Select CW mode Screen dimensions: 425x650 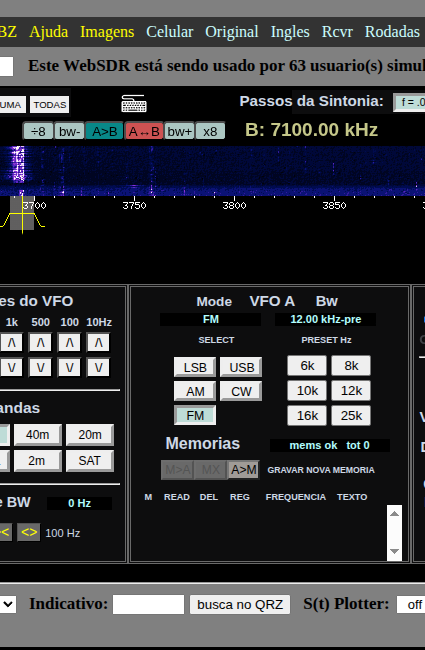point(241,391)
